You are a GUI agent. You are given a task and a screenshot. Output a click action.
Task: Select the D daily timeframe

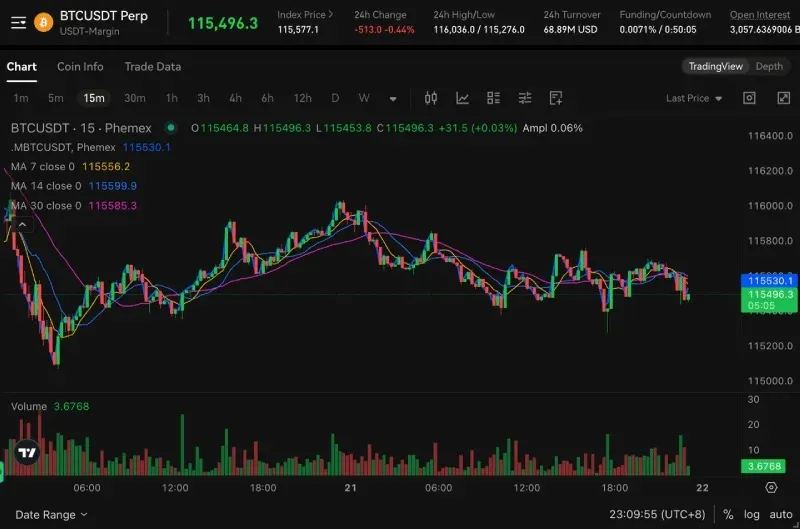(335, 98)
